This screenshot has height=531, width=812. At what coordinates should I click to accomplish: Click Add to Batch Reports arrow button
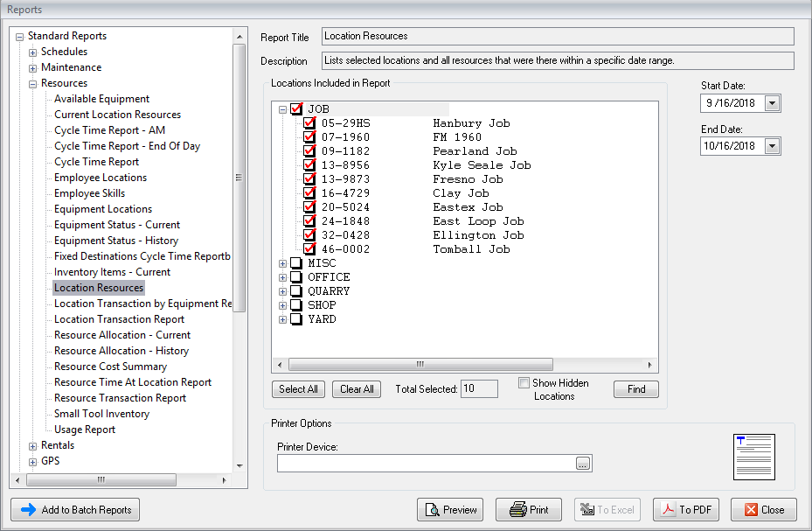click(75, 510)
